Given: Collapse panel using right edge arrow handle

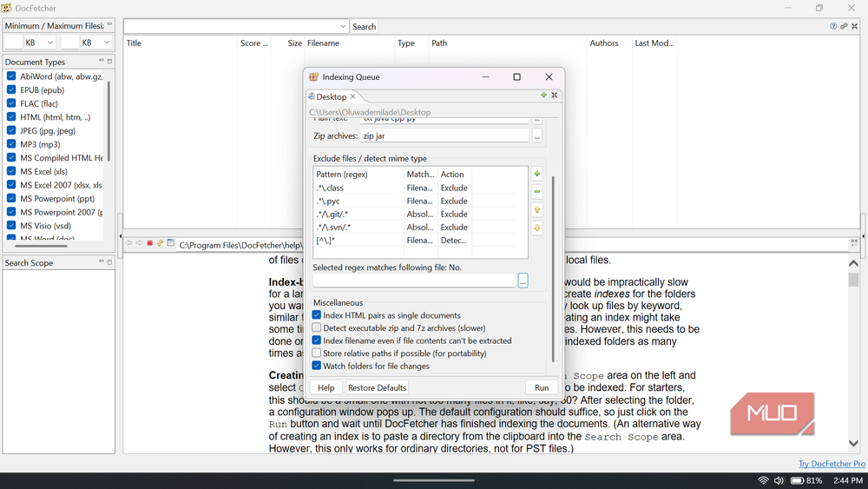Looking at the screenshot, I should click(x=863, y=236).
